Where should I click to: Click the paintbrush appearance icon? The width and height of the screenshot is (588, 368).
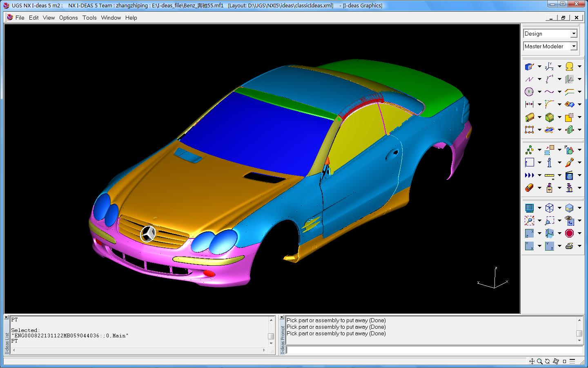pyautogui.click(x=569, y=163)
